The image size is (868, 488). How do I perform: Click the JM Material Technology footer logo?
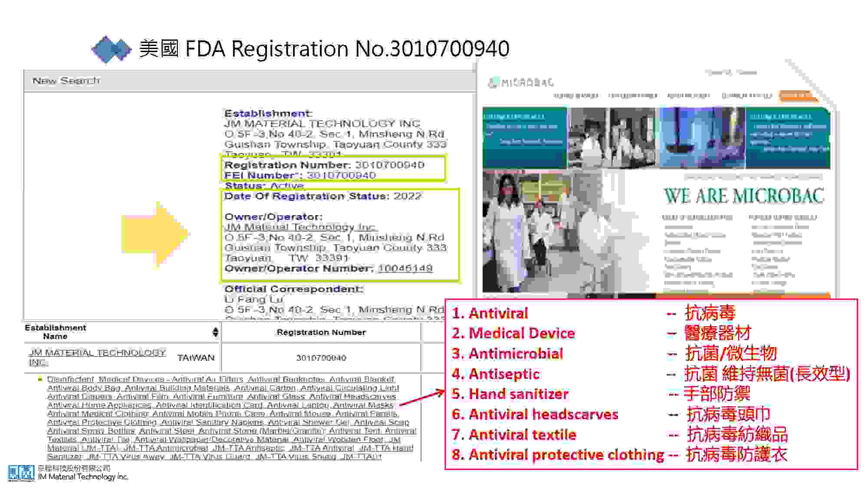[x=21, y=473]
